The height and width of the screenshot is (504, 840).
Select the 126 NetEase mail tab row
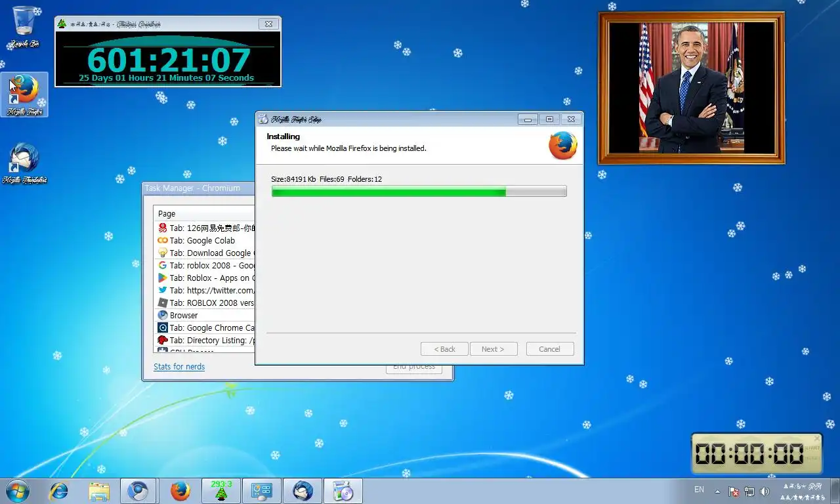[x=204, y=228]
